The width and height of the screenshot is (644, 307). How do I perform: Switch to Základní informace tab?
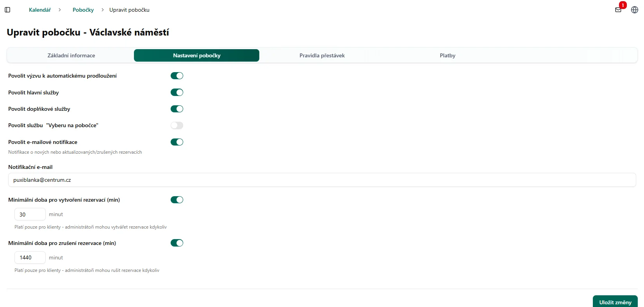click(x=71, y=55)
